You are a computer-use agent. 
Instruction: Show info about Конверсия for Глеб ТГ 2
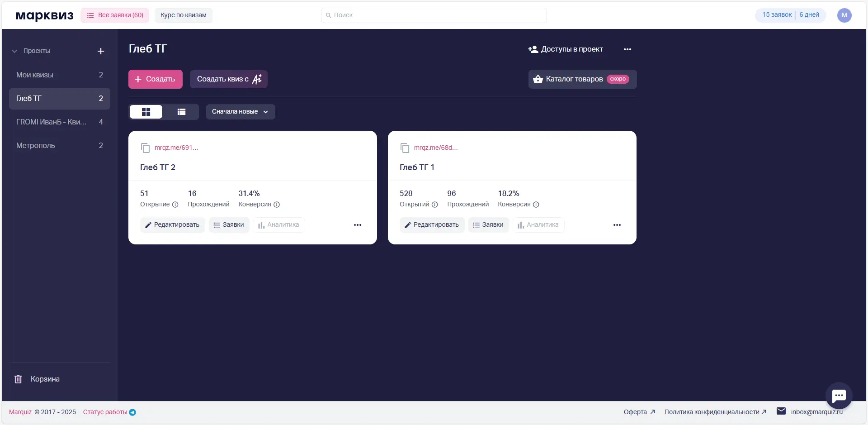[277, 205]
